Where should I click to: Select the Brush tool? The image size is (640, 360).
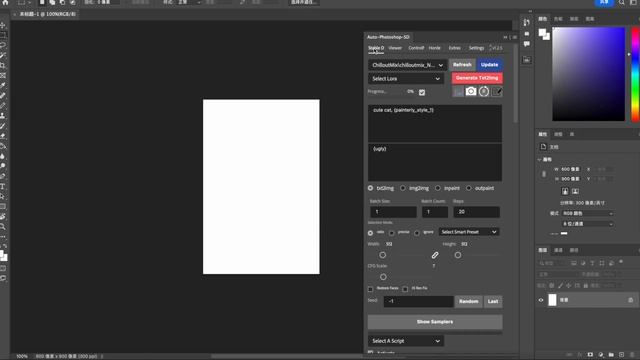tap(3, 105)
